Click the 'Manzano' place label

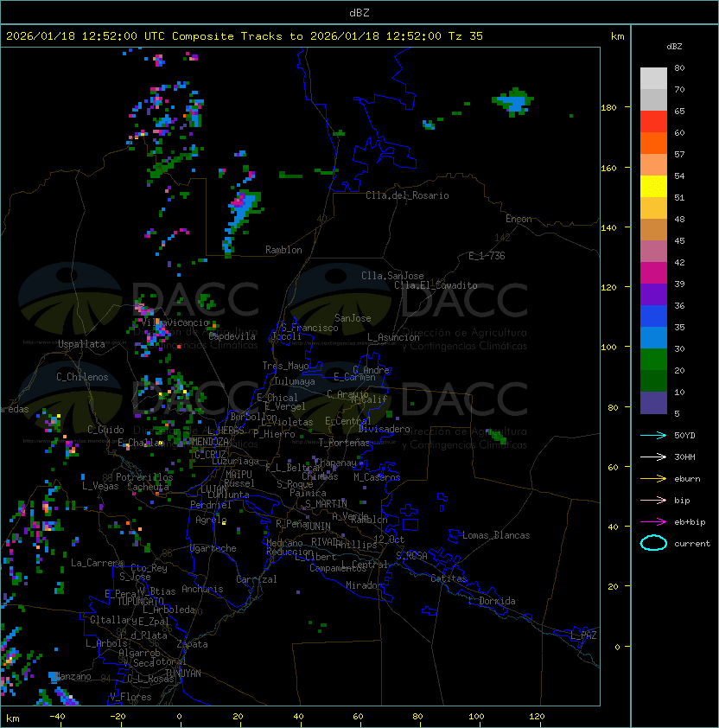(x=73, y=676)
